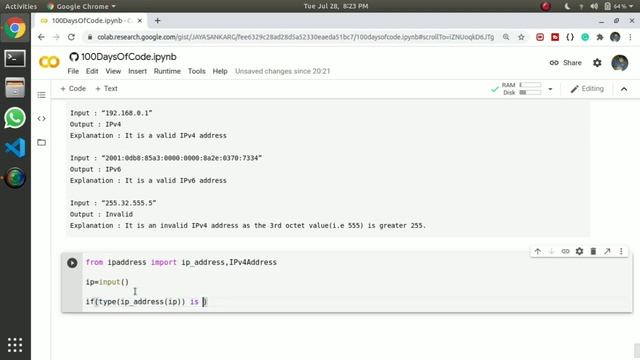Open the Activities overview
640x360 pixels.
tap(21, 6)
